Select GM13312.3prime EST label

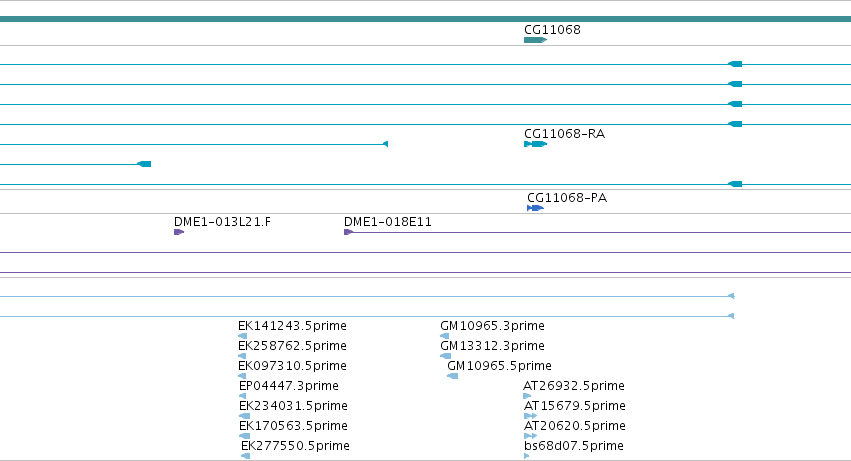[492, 346]
